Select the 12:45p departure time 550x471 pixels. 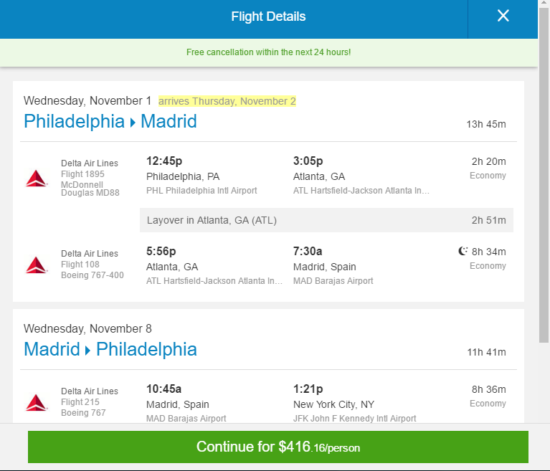164,161
